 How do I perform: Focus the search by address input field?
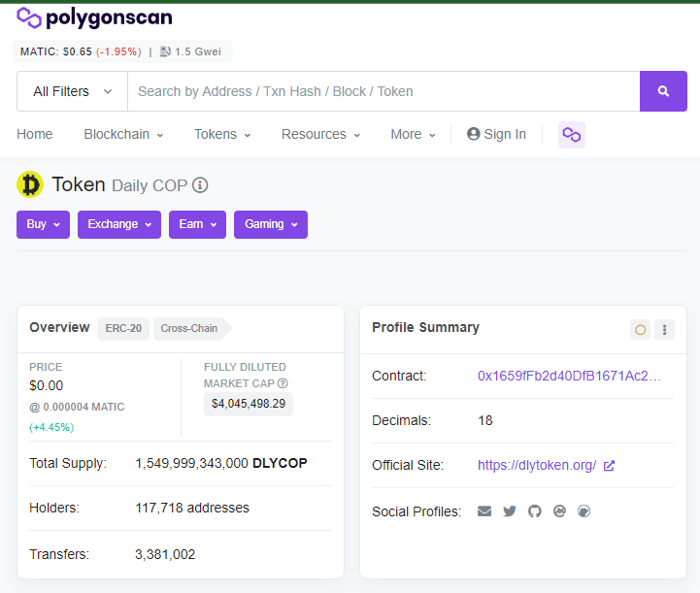click(x=383, y=91)
